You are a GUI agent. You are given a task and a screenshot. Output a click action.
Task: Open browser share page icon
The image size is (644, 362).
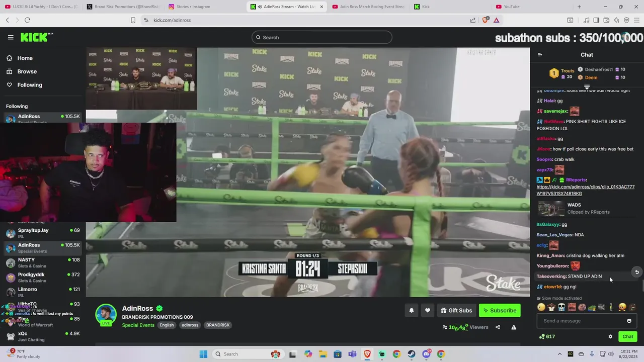(473, 20)
